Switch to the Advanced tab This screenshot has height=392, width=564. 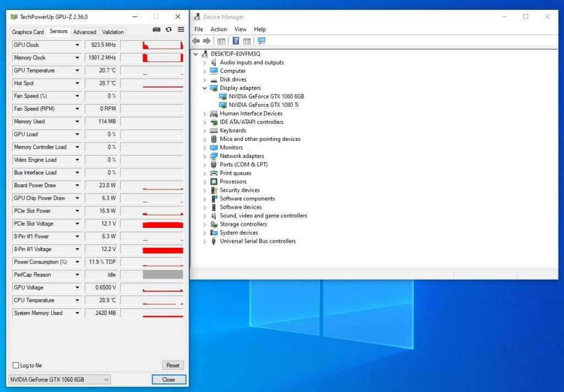click(85, 32)
